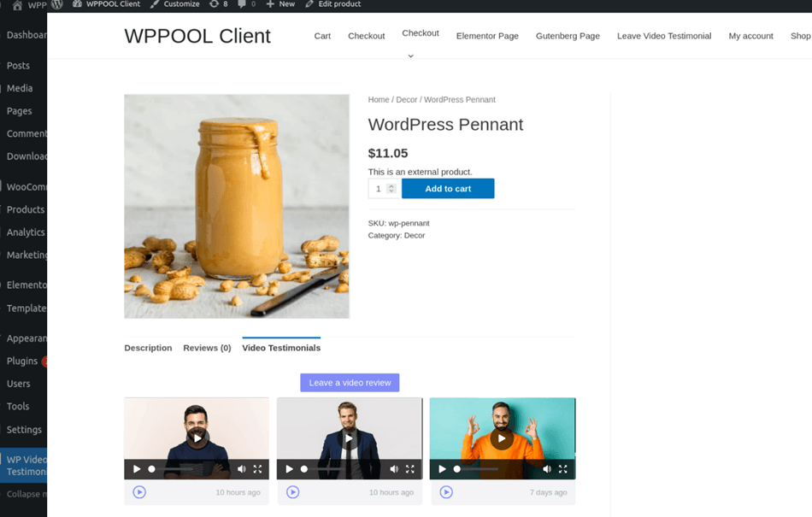The image size is (812, 517).
Task: Mute the first testimonial video
Action: coord(241,469)
